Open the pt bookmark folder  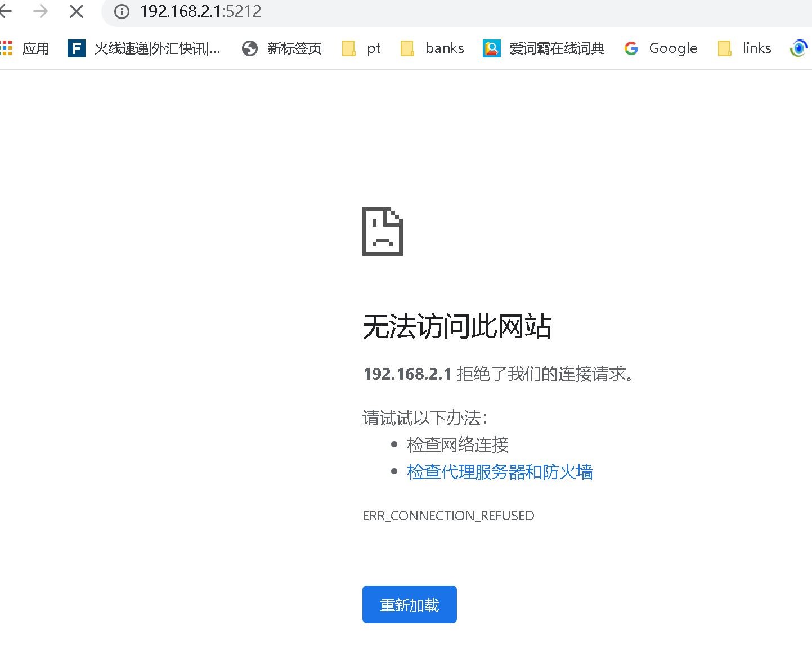pos(361,48)
